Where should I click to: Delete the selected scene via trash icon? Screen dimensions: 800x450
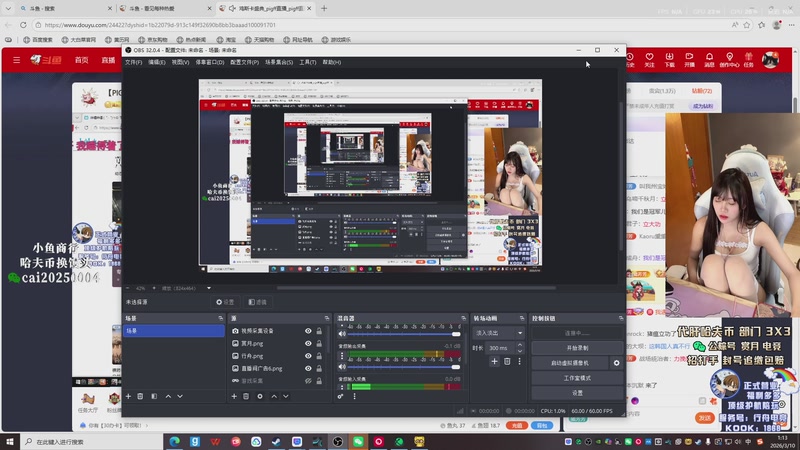pos(140,396)
